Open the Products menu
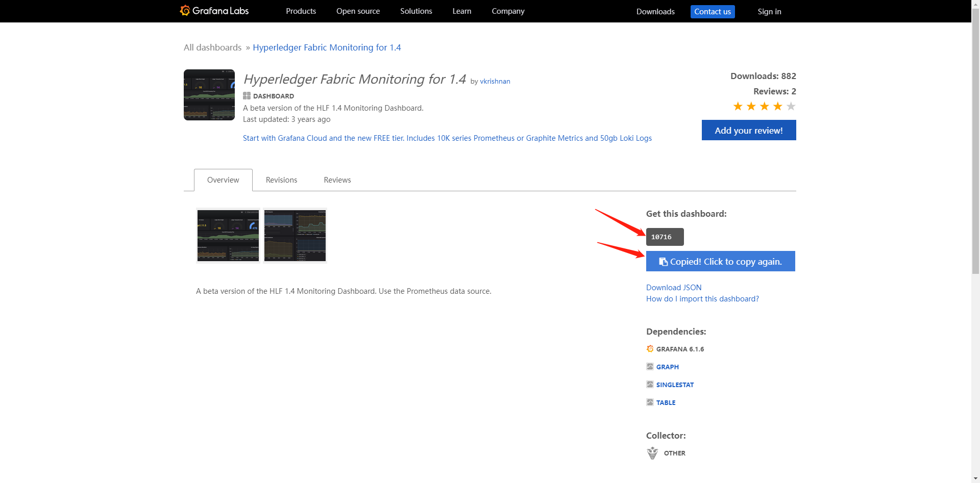Image resolution: width=980 pixels, height=483 pixels. point(301,11)
